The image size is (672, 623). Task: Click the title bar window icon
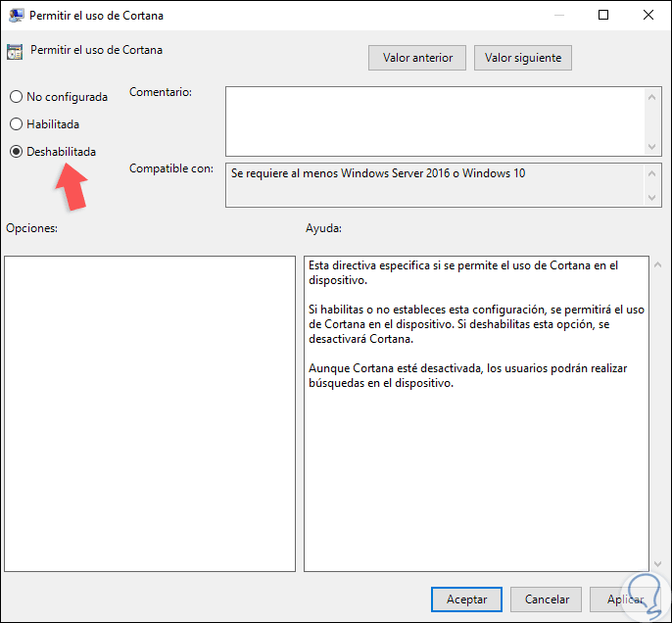point(16,16)
